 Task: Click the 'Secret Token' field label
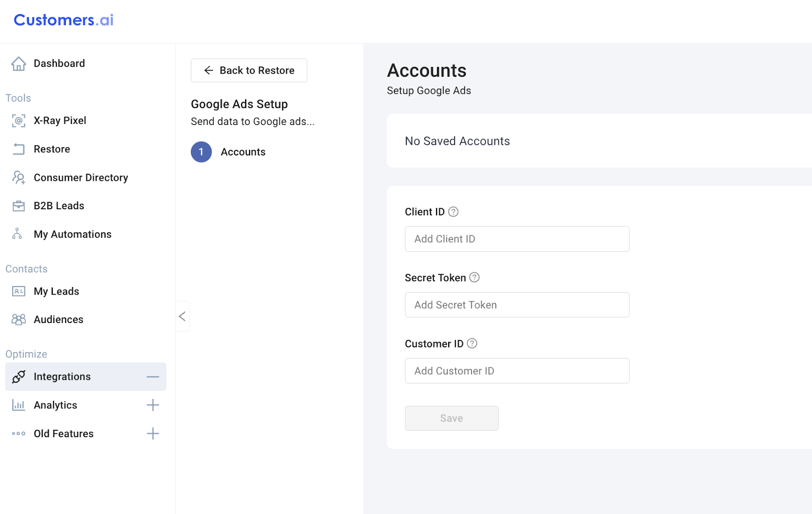pos(435,278)
